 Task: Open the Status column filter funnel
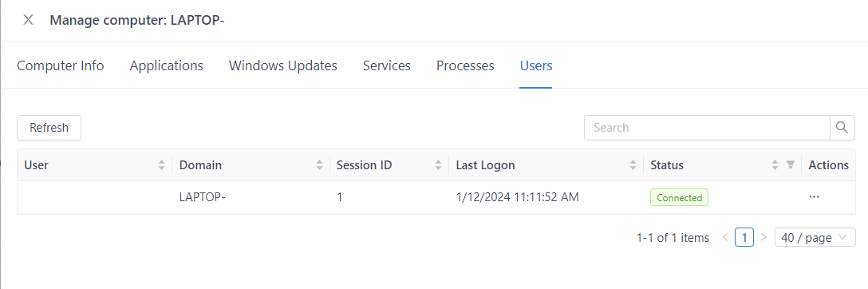pos(791,165)
